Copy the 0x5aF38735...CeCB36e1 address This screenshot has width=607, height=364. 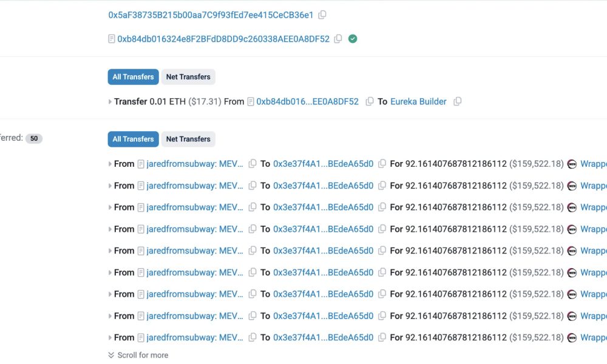pos(322,15)
